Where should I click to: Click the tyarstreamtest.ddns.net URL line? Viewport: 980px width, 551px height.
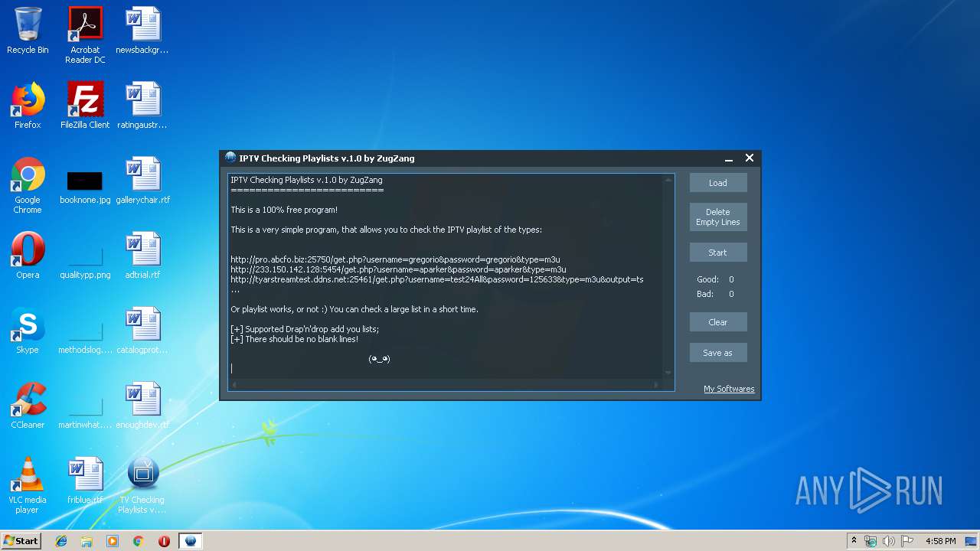(x=437, y=279)
